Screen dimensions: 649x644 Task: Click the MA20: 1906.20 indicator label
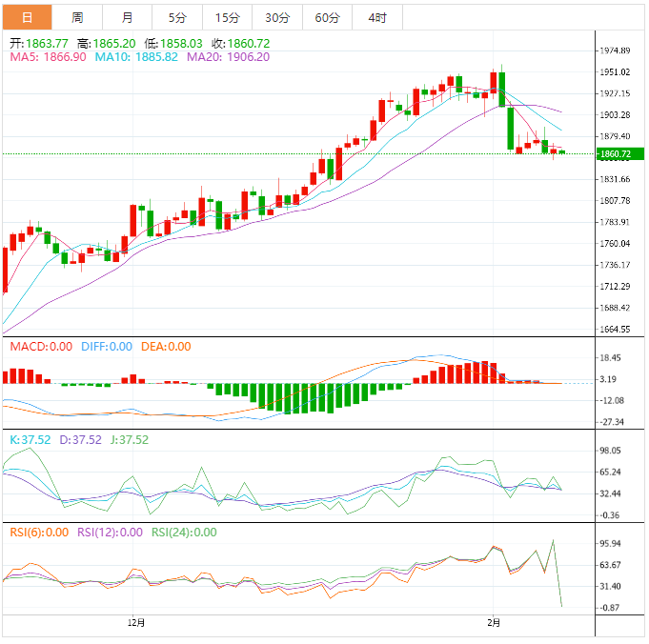[x=228, y=57]
